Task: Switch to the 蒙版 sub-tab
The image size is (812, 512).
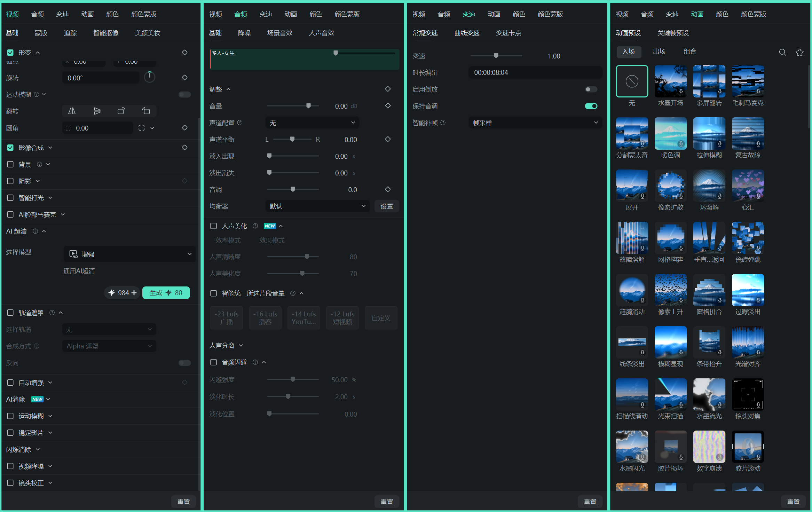Action: coord(41,33)
